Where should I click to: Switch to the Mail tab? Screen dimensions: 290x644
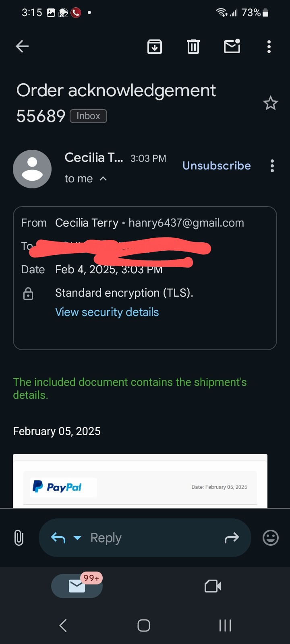point(77,586)
